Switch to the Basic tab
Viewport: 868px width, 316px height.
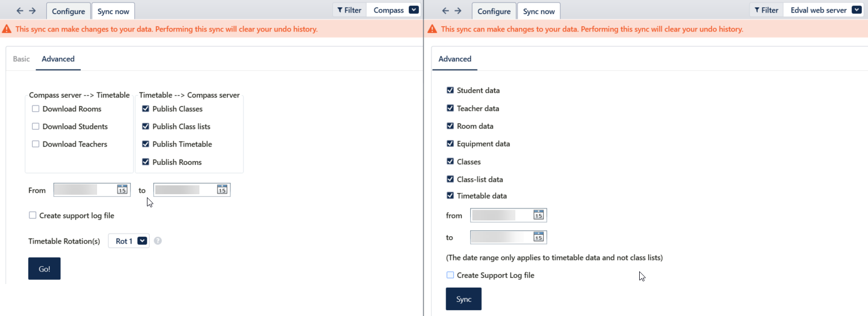[x=22, y=59]
